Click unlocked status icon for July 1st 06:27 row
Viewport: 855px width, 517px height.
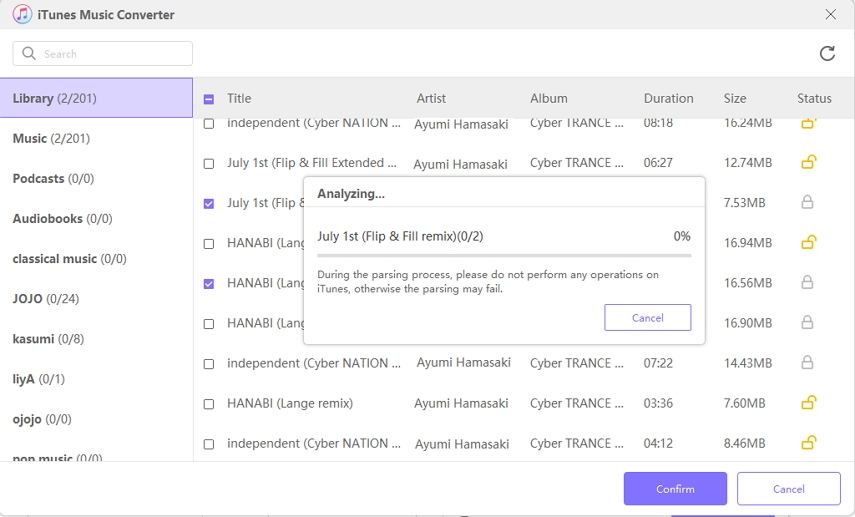(x=808, y=163)
